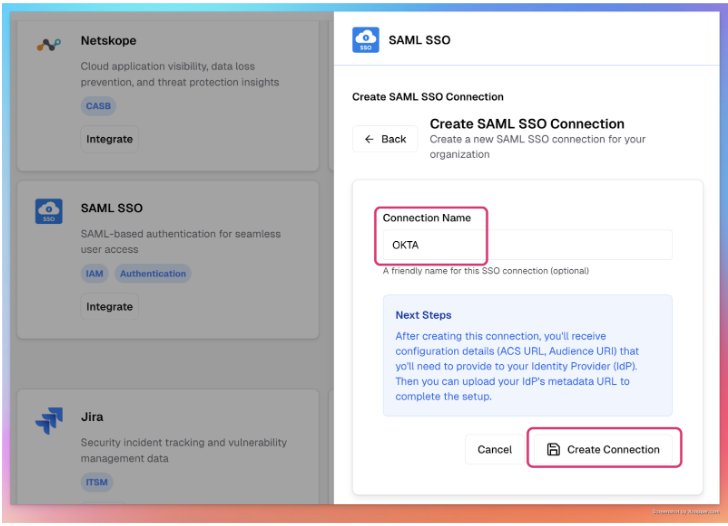Image resolution: width=728 pixels, height=526 pixels.
Task: Click the Connection Name input field
Action: point(527,245)
